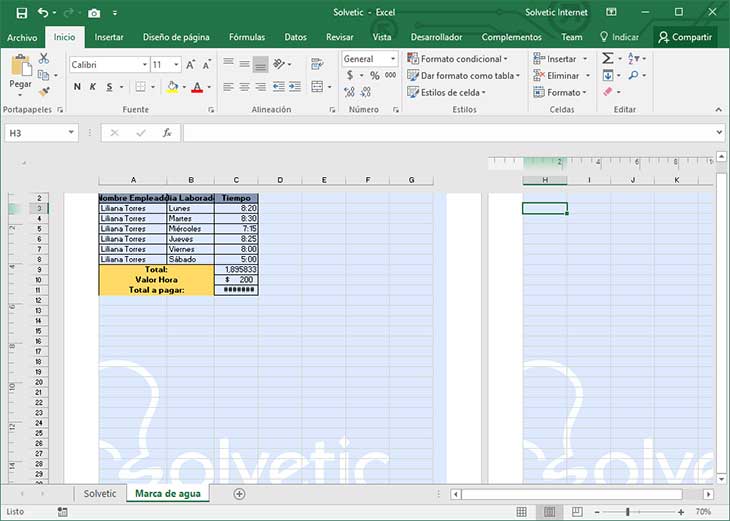
Task: Click the text orientation icon
Action: click(279, 64)
